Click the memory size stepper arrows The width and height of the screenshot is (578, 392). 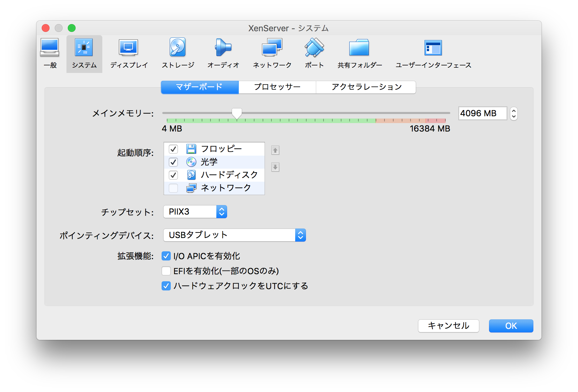514,114
